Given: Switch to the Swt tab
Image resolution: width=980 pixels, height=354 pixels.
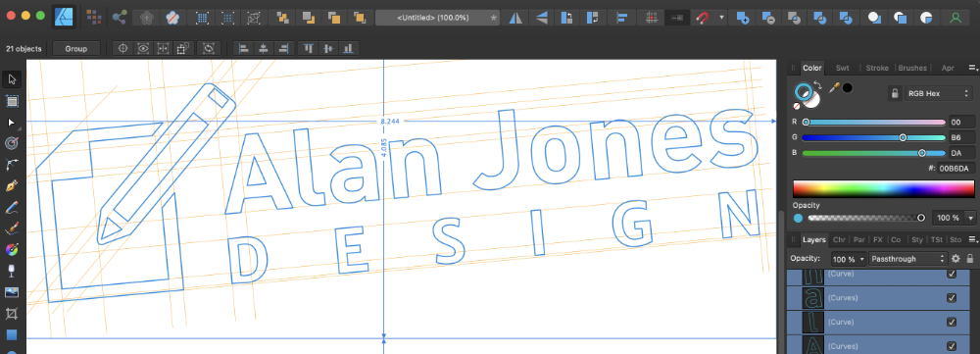Looking at the screenshot, I should 843,68.
